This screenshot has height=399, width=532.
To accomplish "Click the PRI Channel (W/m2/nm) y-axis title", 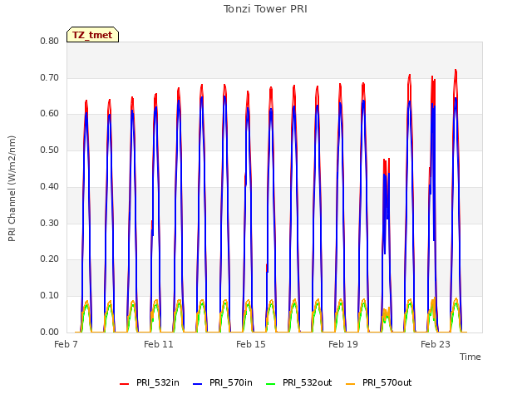I will point(12,189).
